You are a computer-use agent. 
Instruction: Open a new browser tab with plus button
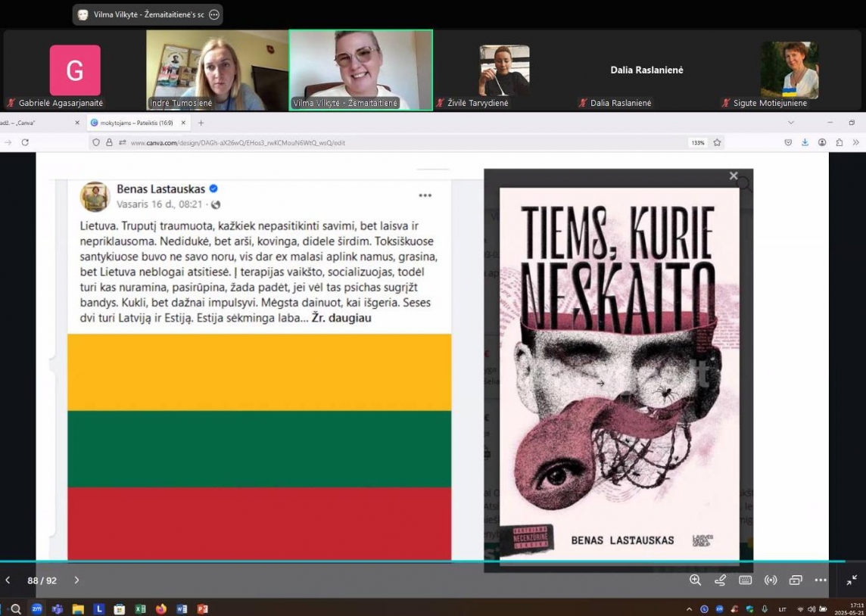pos(201,123)
